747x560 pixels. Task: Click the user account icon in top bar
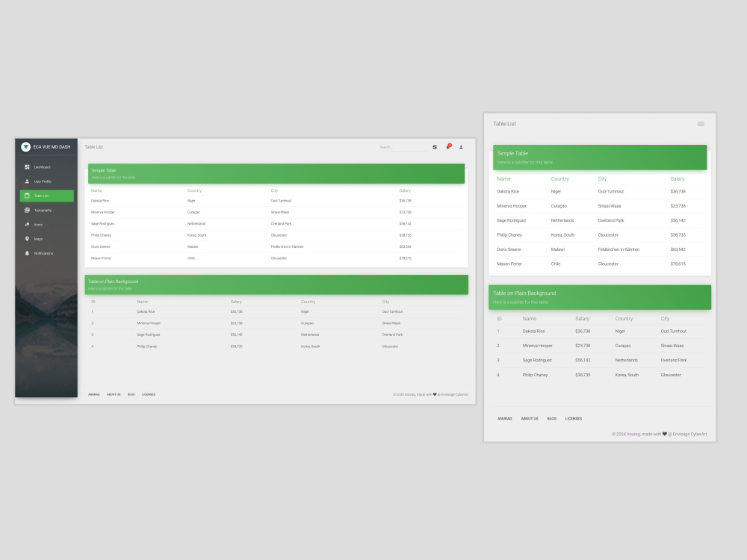coord(461,147)
